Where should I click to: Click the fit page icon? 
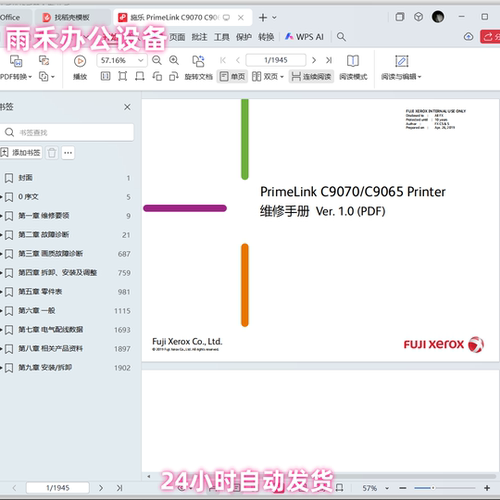[x=123, y=77]
